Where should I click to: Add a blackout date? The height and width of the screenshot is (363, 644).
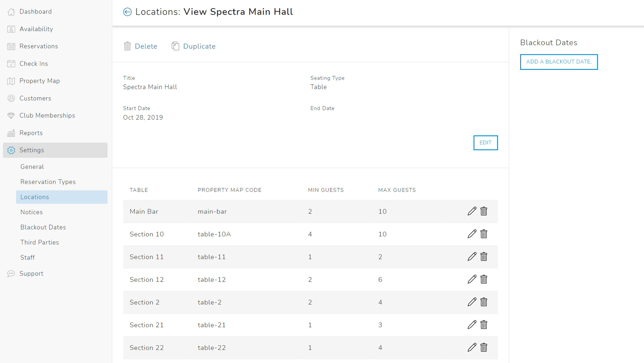click(559, 62)
